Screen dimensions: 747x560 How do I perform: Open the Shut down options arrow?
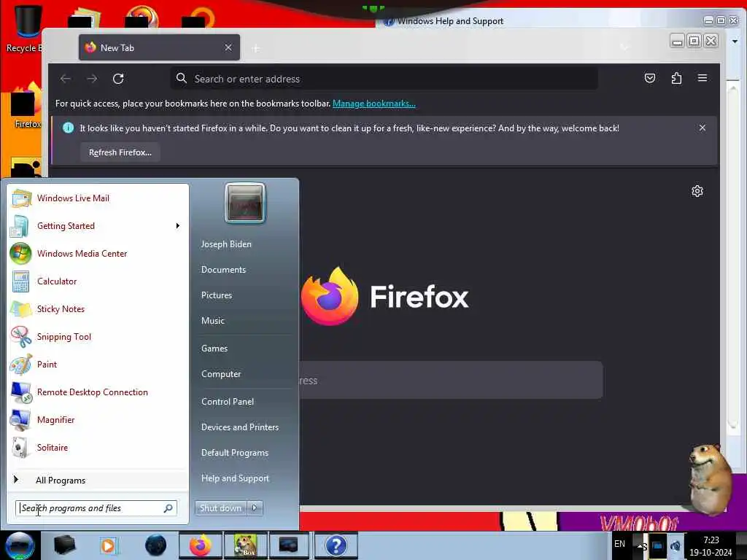click(255, 508)
